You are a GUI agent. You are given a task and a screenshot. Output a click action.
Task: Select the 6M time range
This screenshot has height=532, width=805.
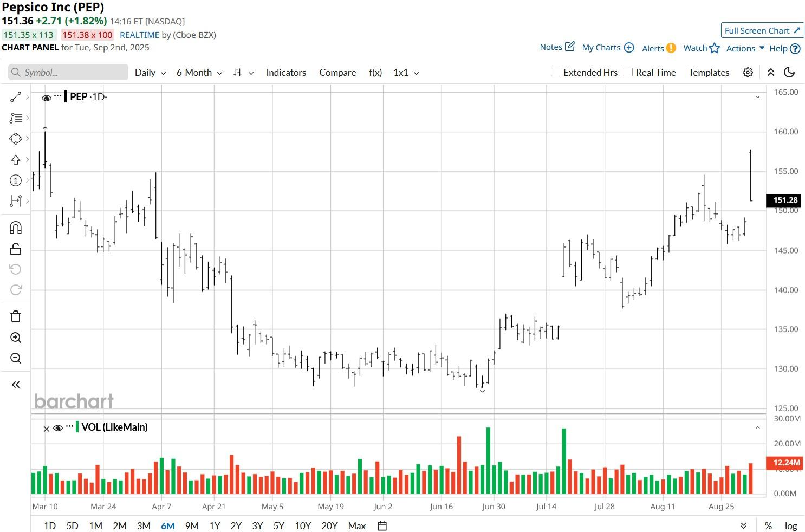167,525
